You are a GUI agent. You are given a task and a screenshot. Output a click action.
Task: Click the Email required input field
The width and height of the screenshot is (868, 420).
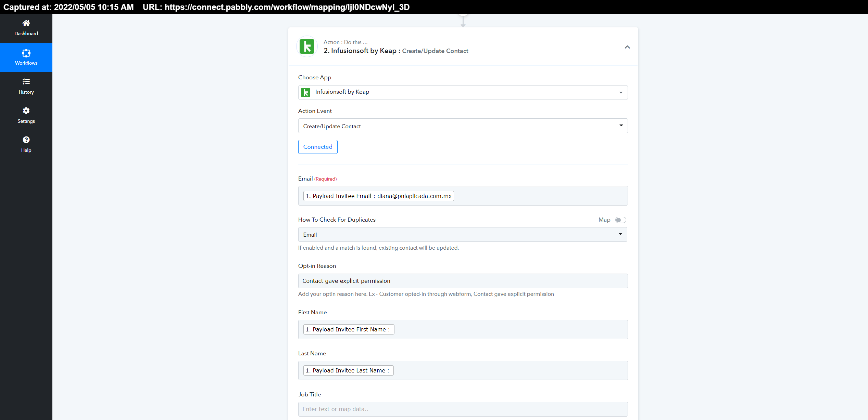point(463,196)
